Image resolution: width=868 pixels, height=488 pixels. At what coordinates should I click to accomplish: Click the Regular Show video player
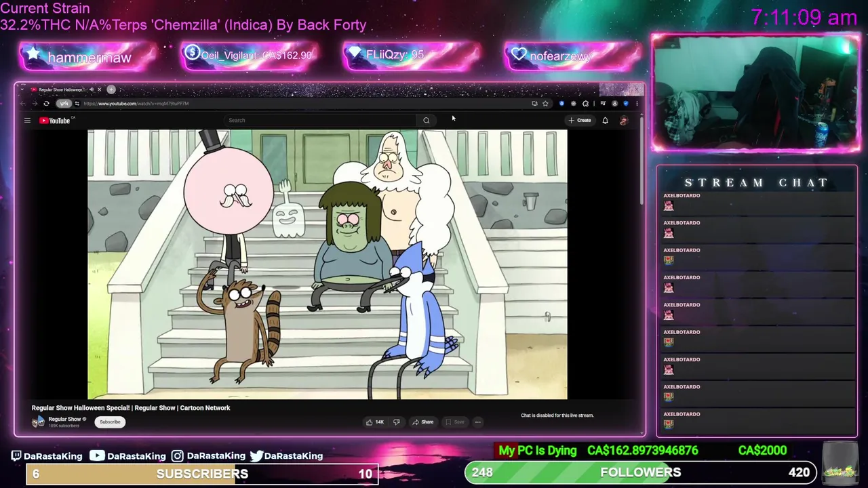327,264
